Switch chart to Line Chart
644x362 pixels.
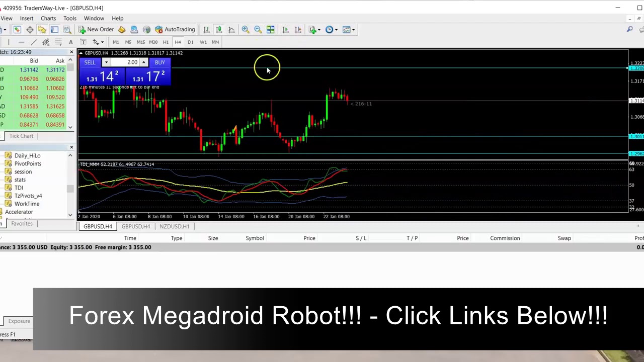[x=231, y=30]
